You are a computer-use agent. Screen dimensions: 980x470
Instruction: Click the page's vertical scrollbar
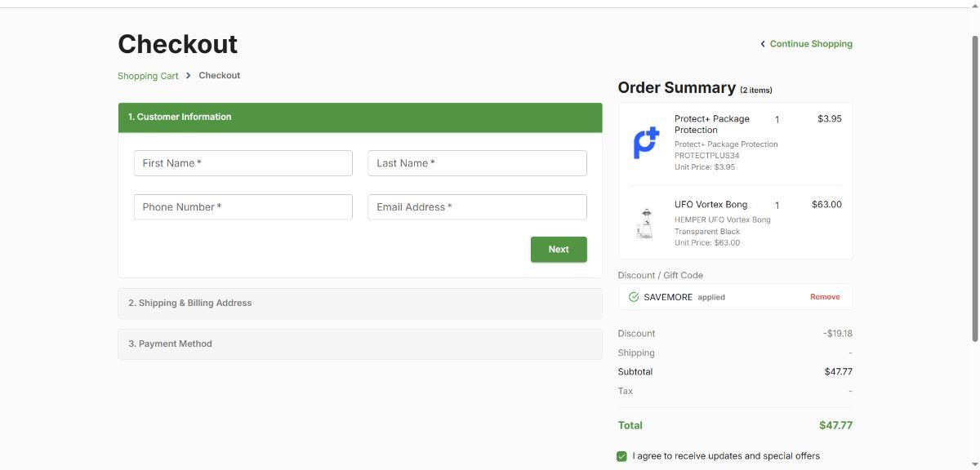[973, 188]
